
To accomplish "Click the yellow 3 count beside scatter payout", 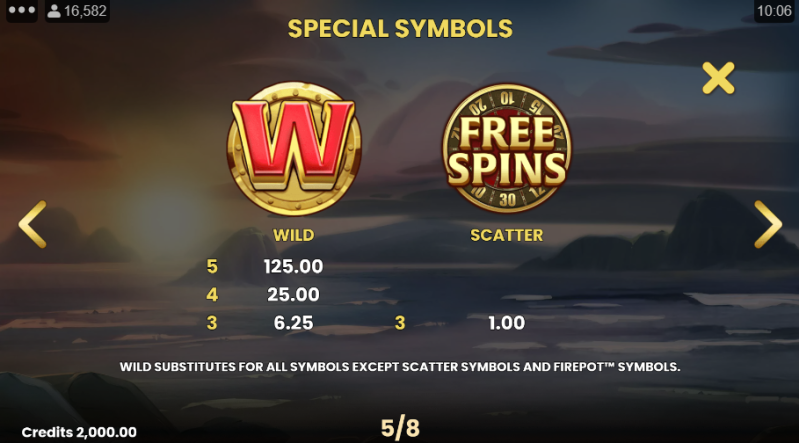I will [x=400, y=323].
